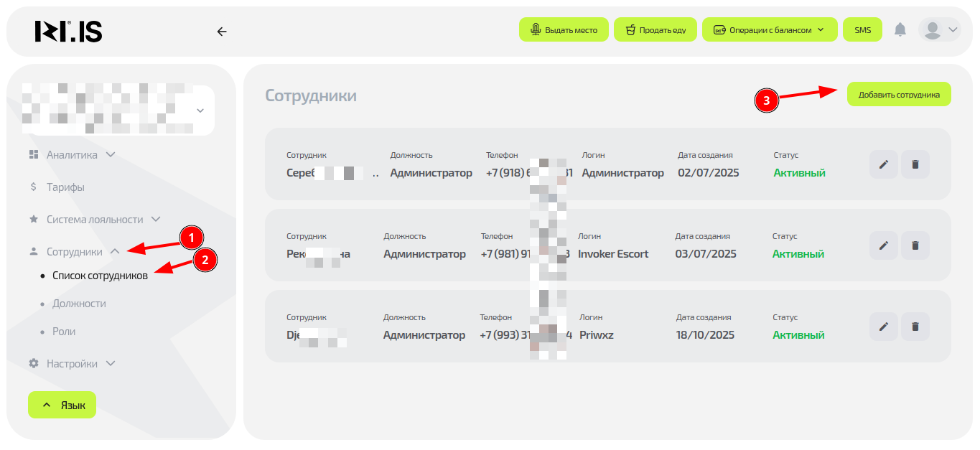Click the back arrow in header

tap(222, 32)
